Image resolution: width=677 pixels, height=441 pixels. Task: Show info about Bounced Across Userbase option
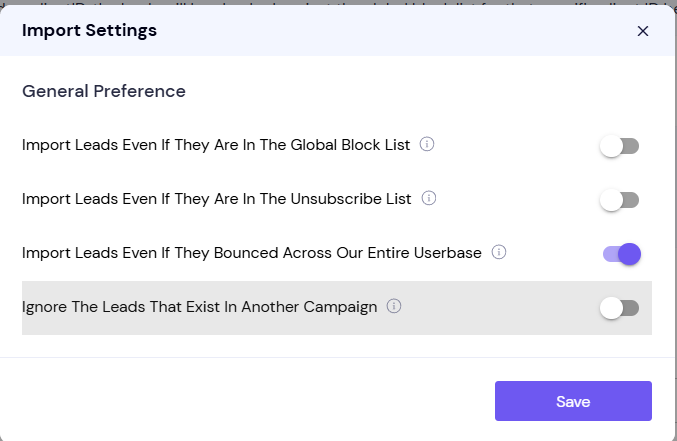[x=499, y=252]
